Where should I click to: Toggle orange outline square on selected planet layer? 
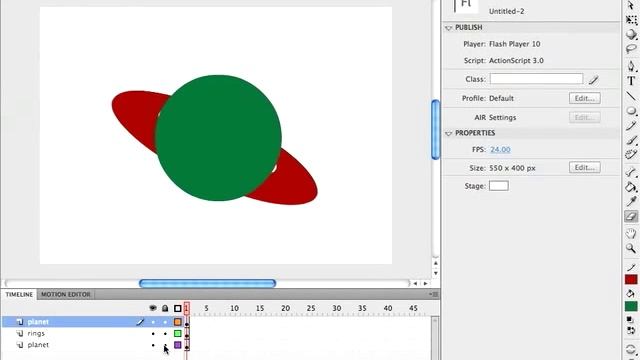178,322
